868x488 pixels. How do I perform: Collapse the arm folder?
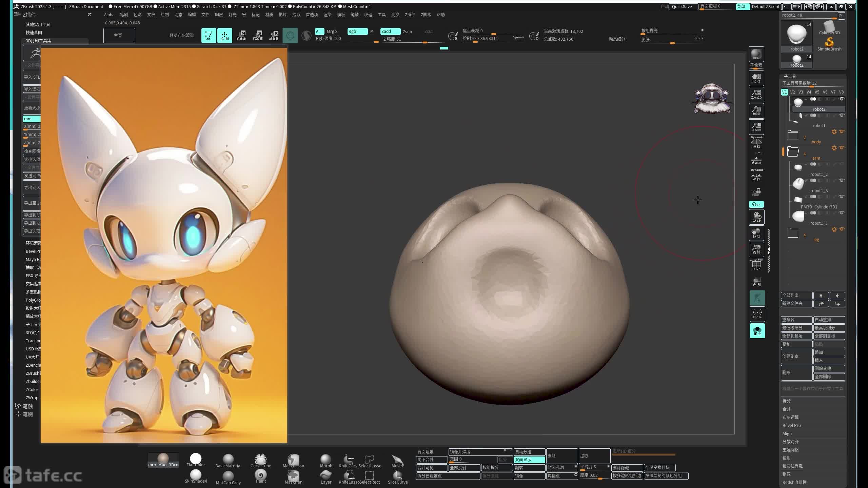793,151
